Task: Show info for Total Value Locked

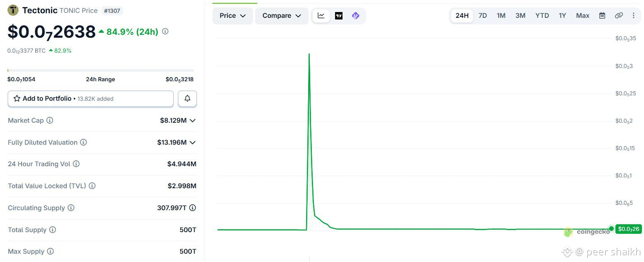Action: coord(92,186)
